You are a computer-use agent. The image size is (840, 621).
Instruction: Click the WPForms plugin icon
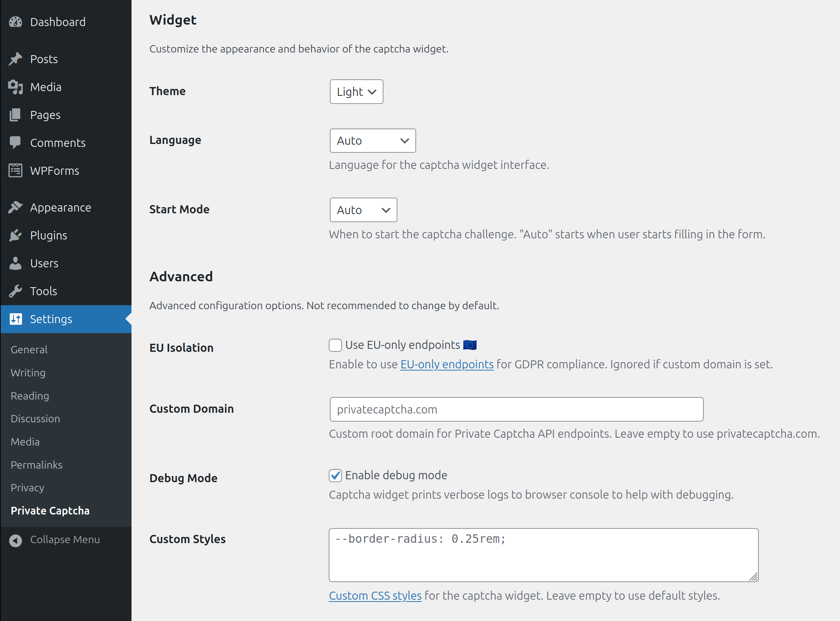(15, 170)
